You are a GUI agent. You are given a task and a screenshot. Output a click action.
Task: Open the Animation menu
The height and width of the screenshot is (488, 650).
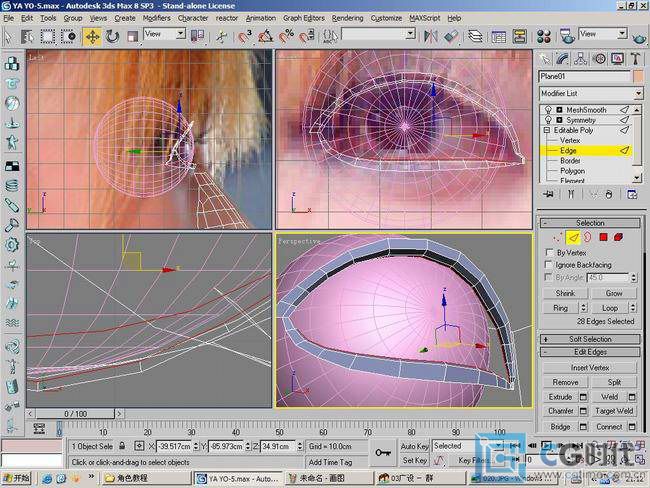click(260, 18)
